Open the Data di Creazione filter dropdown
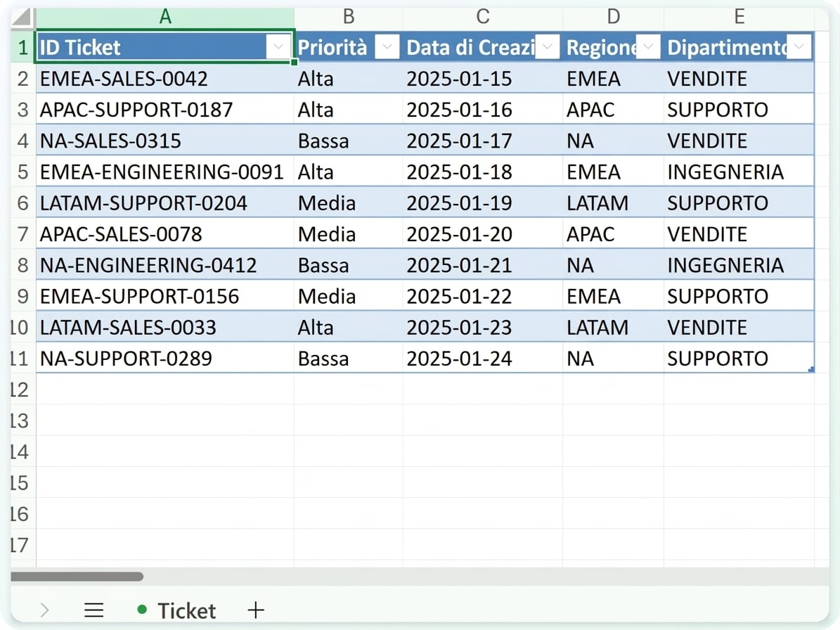 [x=548, y=47]
